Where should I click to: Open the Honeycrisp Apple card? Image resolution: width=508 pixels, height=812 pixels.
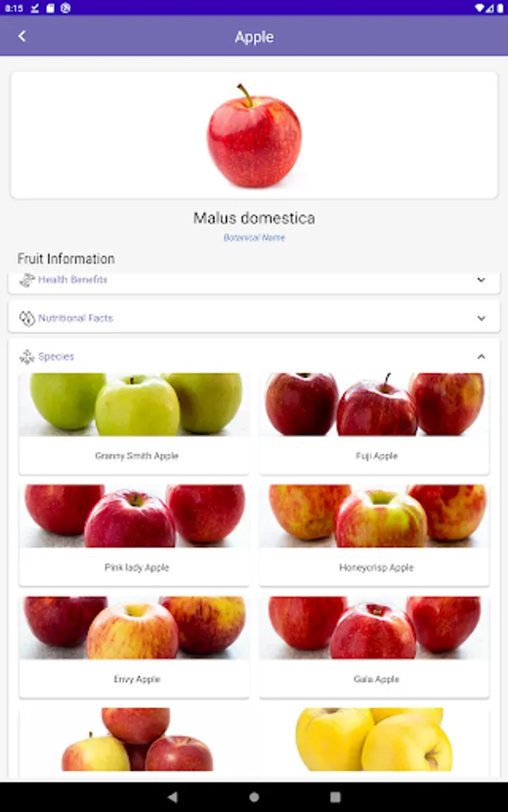tap(374, 535)
